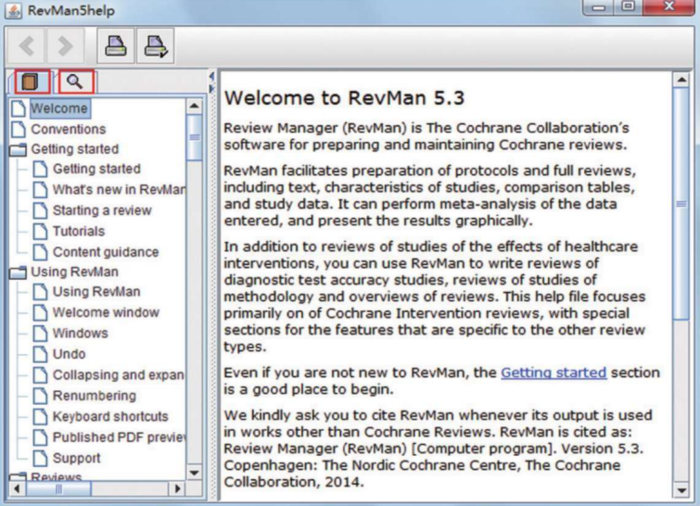Open Collapsing and expanding topic
700x506 pixels.
point(118,375)
